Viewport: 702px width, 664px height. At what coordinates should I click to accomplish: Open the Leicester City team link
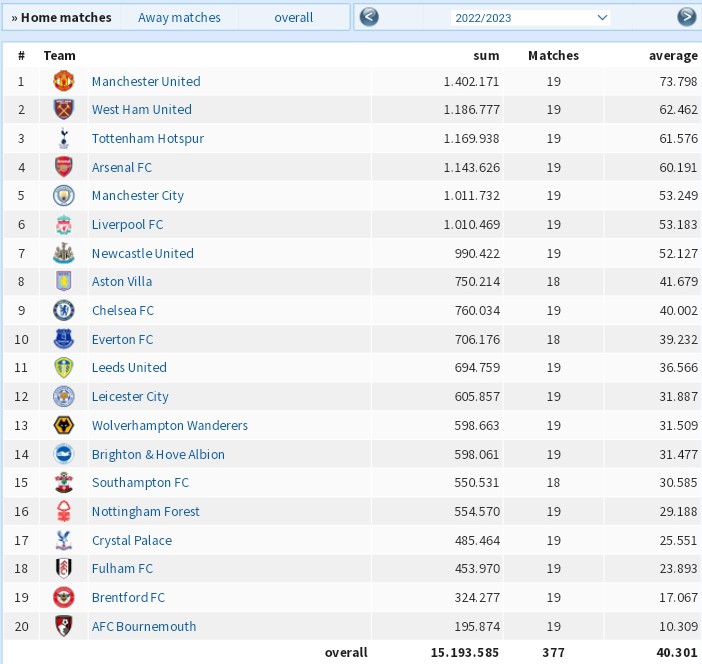click(130, 397)
